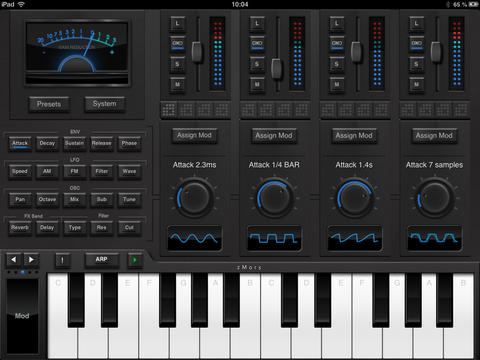Open the System settings menu
480x360 pixels.
pos(105,104)
